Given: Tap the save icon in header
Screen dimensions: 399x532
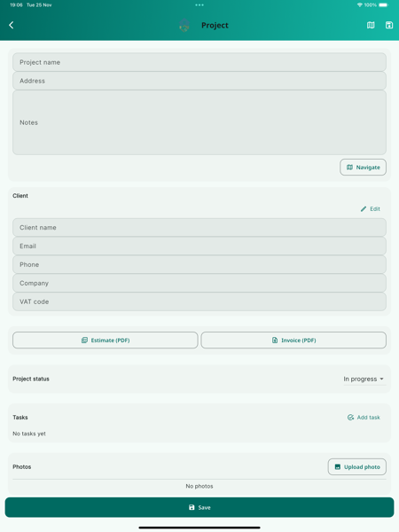Looking at the screenshot, I should 389,25.
